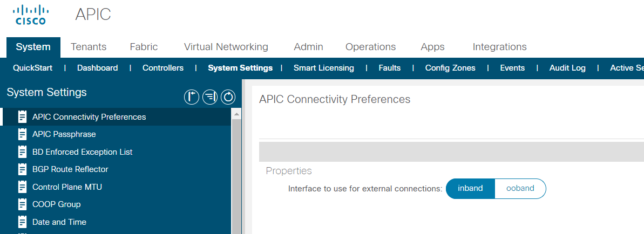Open the Tenants tab

pos(89,47)
